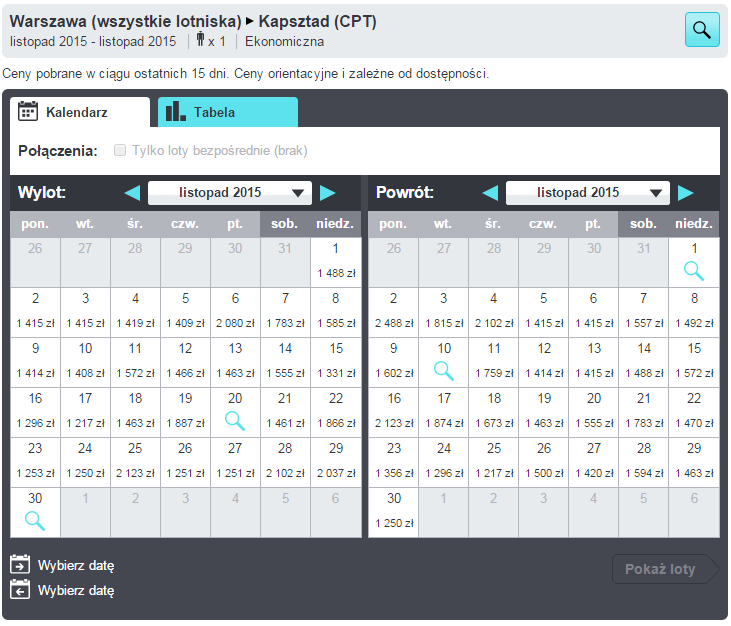The image size is (731, 626).
Task: Click magnifier icon on Wylot day 20
Action: [x=234, y=421]
